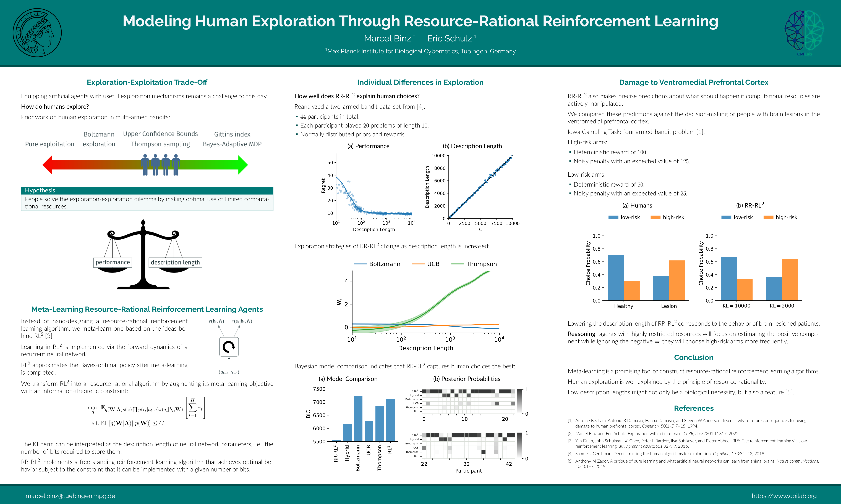841x504 pixels.
Task: Click the recurrent loop arrow icon
Action: 229,347
